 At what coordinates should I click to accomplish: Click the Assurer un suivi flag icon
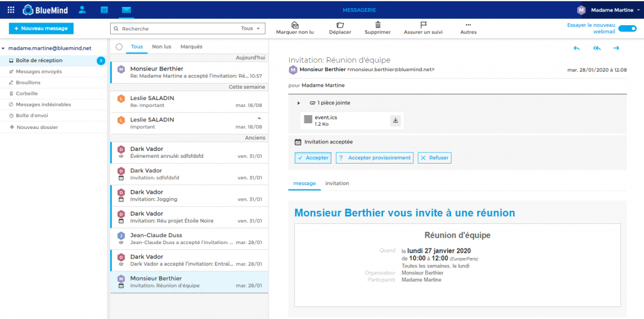coord(423,25)
